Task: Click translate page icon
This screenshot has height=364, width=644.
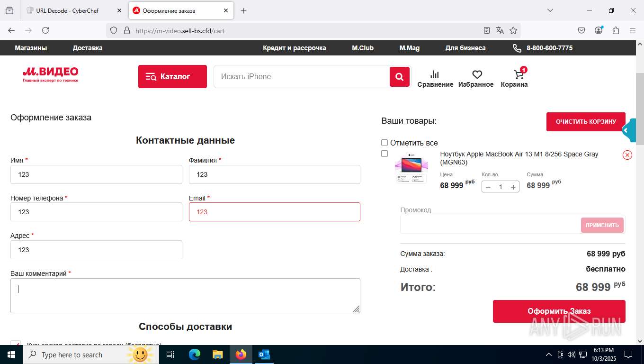Action: pos(500,30)
